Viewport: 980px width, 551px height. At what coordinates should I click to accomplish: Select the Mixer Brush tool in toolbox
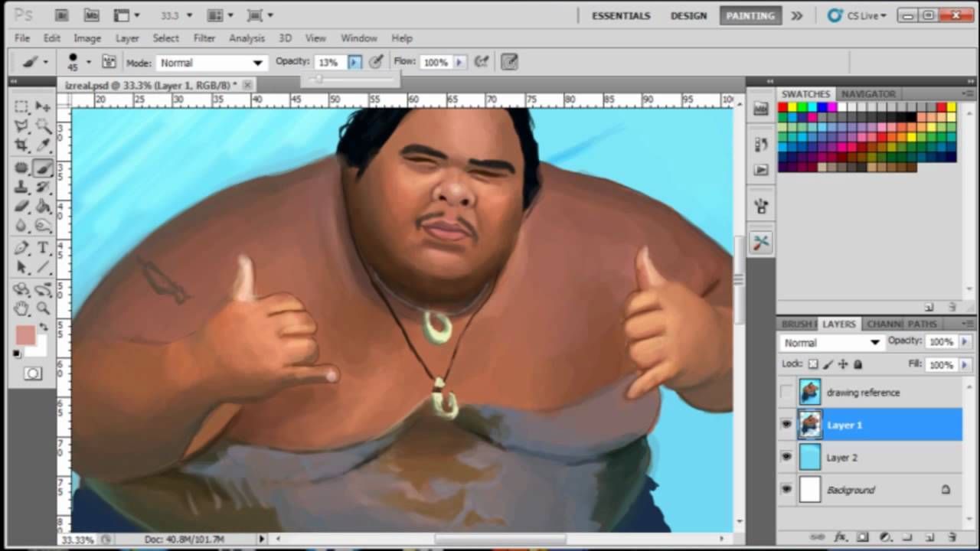(43, 168)
